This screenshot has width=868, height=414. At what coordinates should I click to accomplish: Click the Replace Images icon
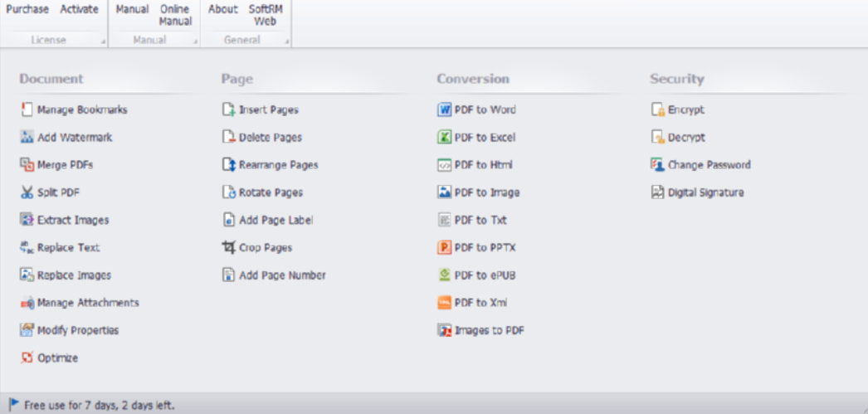point(27,275)
